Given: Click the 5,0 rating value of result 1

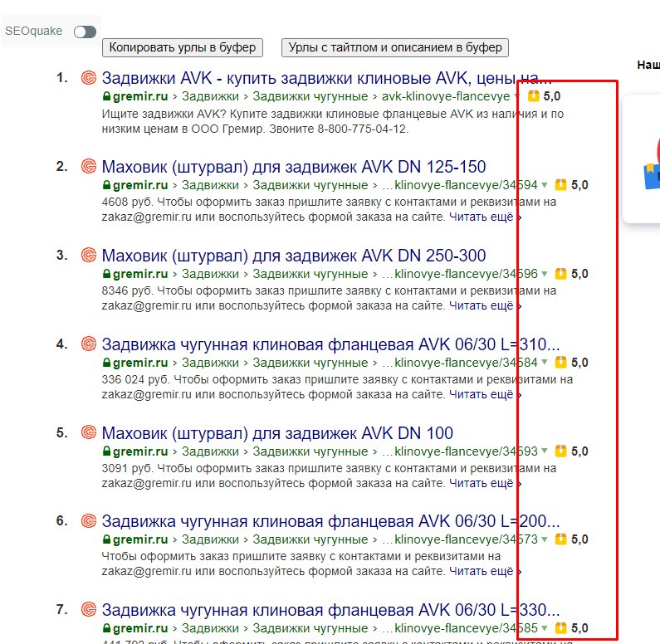Looking at the screenshot, I should [x=552, y=96].
